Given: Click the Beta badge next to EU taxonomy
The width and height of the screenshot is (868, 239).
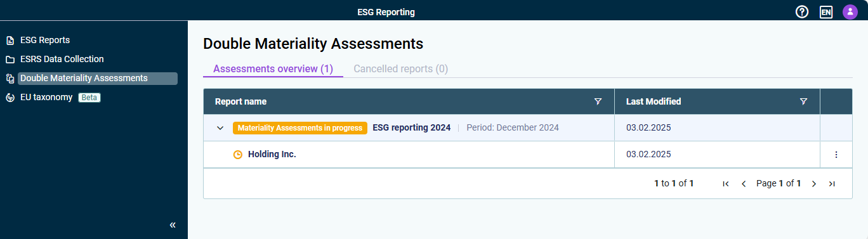Looking at the screenshot, I should (x=89, y=98).
